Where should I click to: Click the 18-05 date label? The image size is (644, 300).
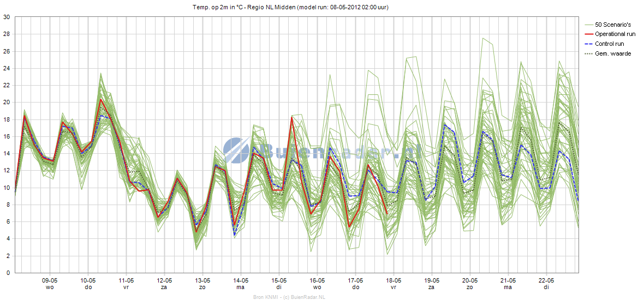click(393, 281)
